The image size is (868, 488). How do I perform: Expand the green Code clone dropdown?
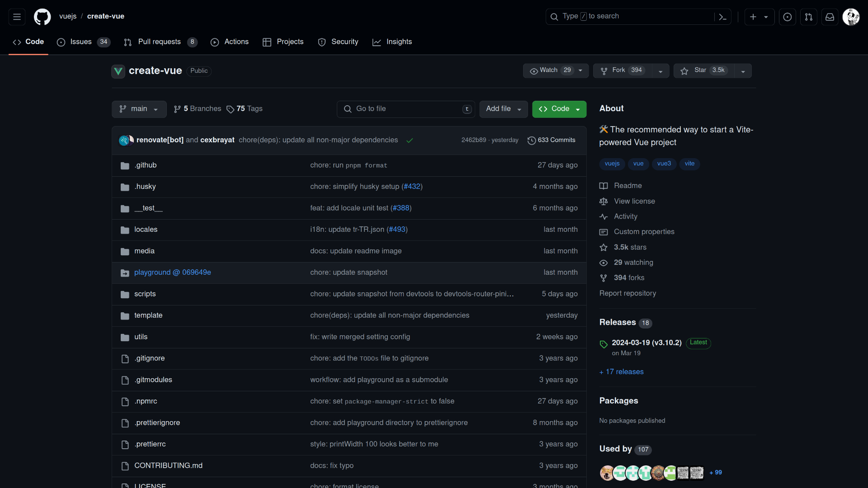click(579, 109)
